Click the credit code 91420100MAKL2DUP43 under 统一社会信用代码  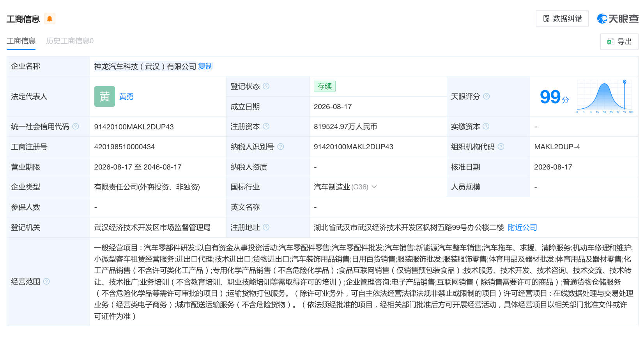pyautogui.click(x=134, y=127)
